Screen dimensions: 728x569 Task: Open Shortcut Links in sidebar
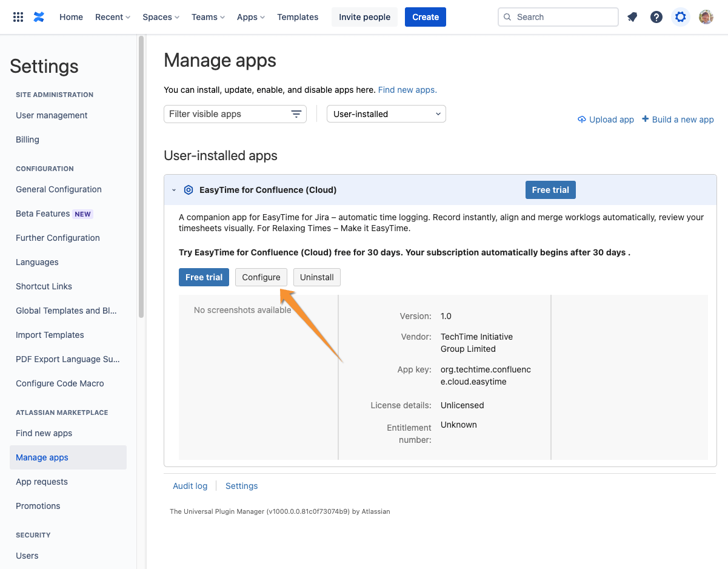pyautogui.click(x=44, y=286)
